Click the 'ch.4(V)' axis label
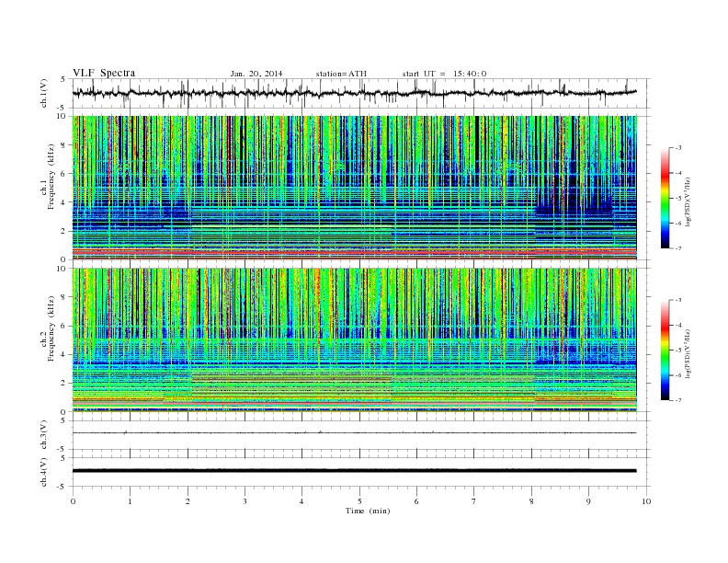 tap(44, 472)
